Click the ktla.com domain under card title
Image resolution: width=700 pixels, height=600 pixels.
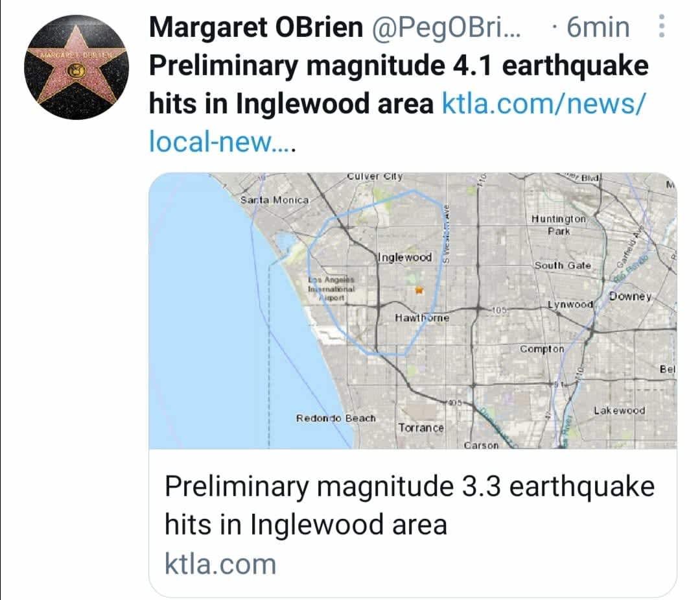point(220,563)
